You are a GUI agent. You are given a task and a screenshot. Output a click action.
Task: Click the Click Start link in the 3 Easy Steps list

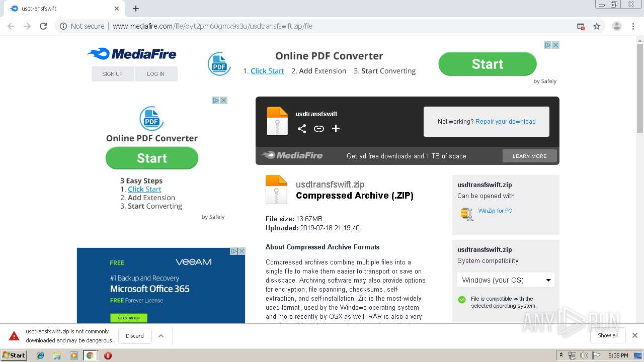coord(144,189)
